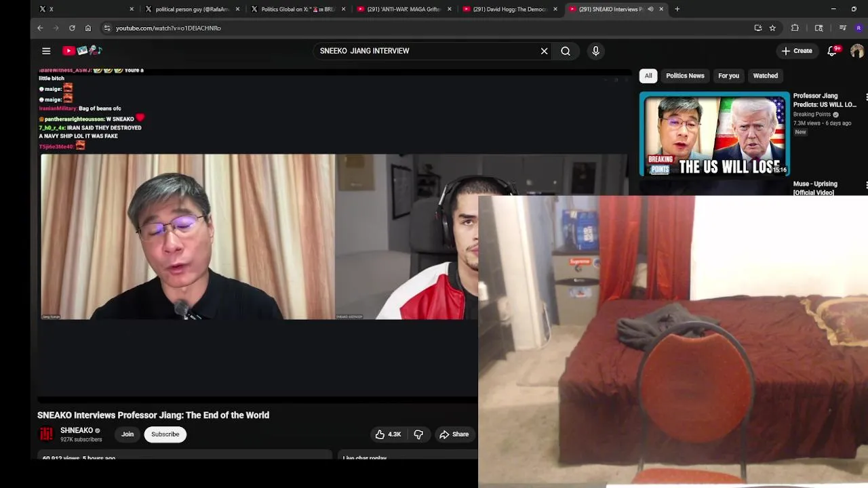This screenshot has width=868, height=488.
Task: Go back with the browser back arrow
Action: point(40,28)
